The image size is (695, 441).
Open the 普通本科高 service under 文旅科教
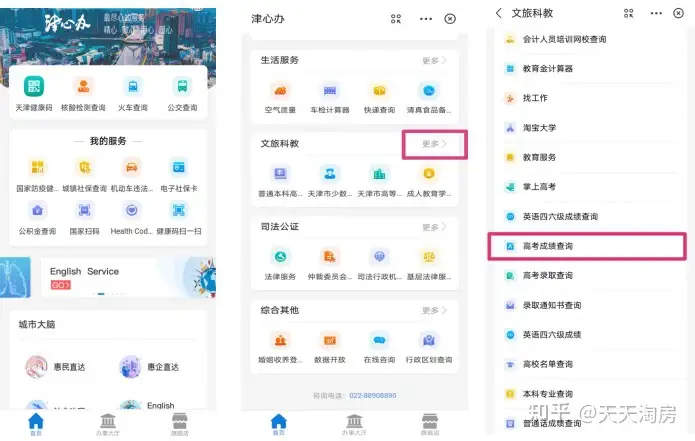coord(280,174)
